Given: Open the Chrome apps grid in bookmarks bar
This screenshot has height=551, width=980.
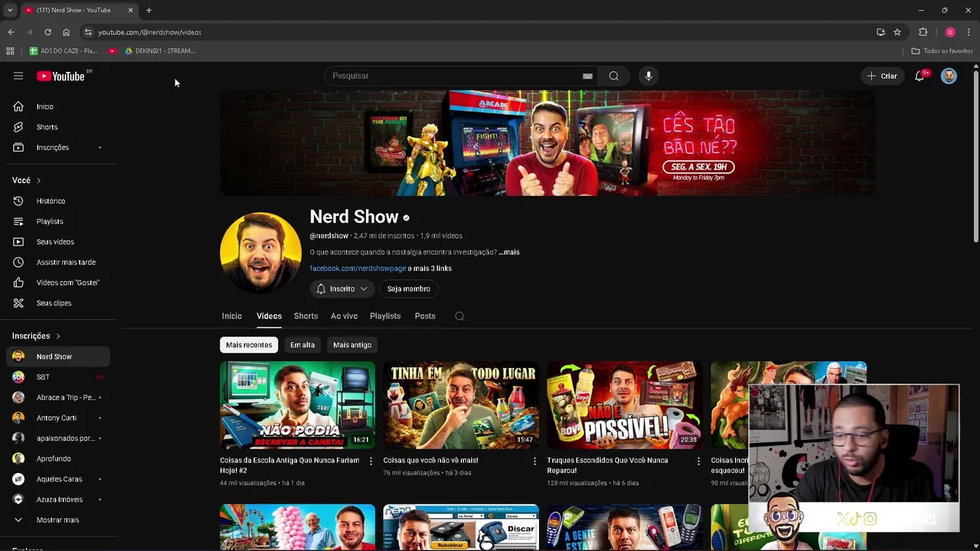Looking at the screenshot, I should 10,51.
